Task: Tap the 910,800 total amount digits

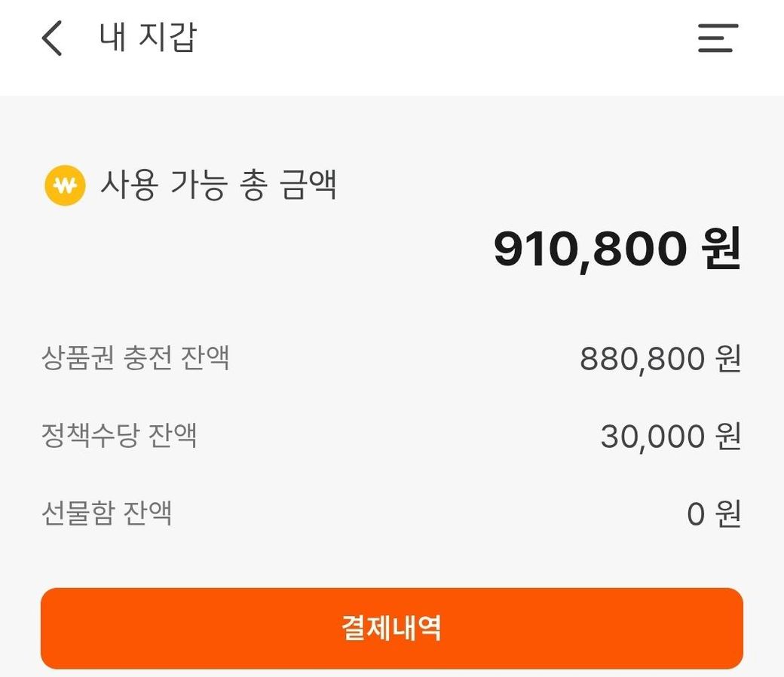Action: (590, 250)
